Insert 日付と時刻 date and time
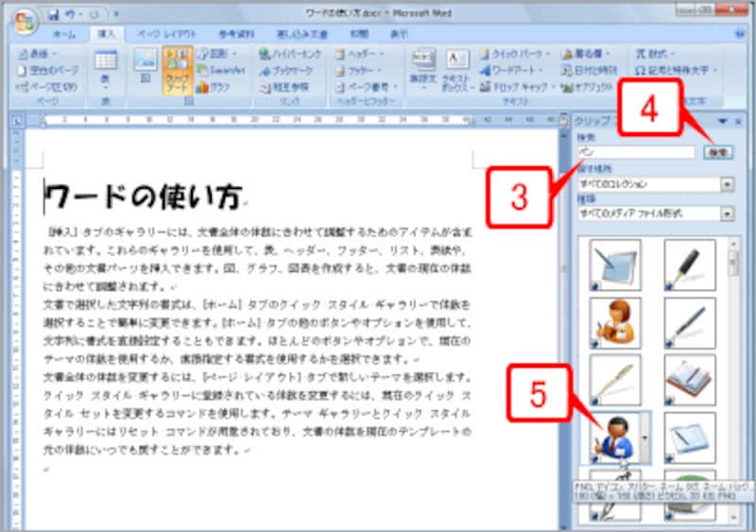 (x=589, y=71)
